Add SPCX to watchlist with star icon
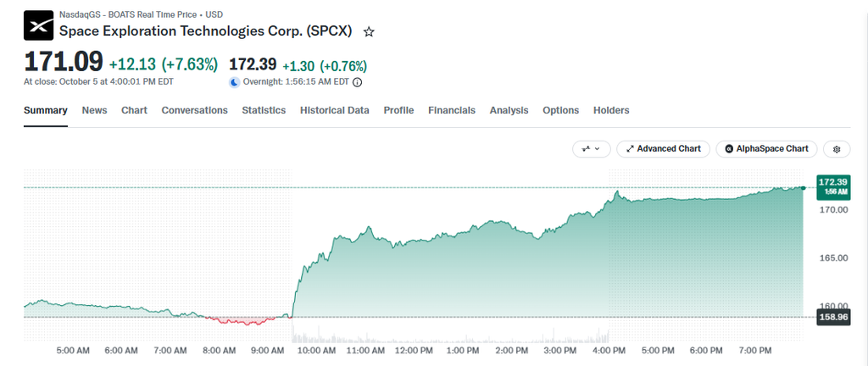868x366 pixels. (369, 32)
